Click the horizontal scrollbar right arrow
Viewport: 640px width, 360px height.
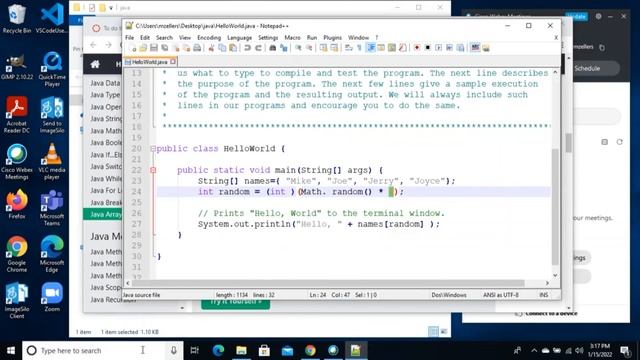547,283
